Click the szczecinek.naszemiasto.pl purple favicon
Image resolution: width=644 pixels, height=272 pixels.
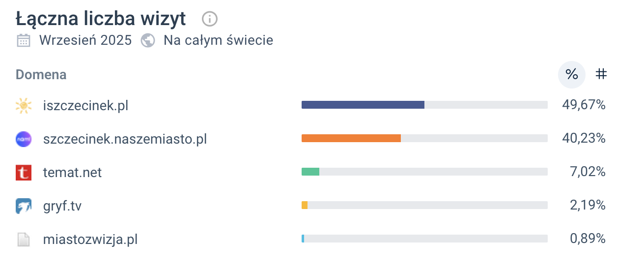(24, 139)
